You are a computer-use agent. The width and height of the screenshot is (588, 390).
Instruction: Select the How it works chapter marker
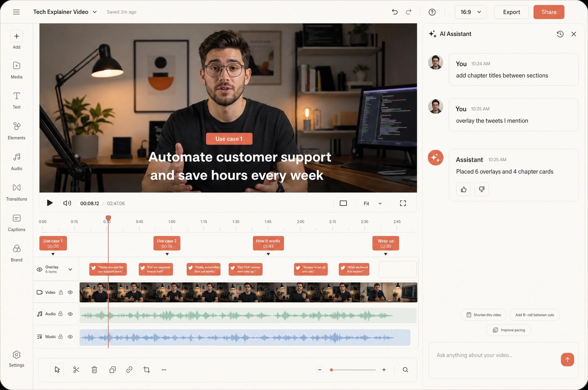(x=268, y=243)
